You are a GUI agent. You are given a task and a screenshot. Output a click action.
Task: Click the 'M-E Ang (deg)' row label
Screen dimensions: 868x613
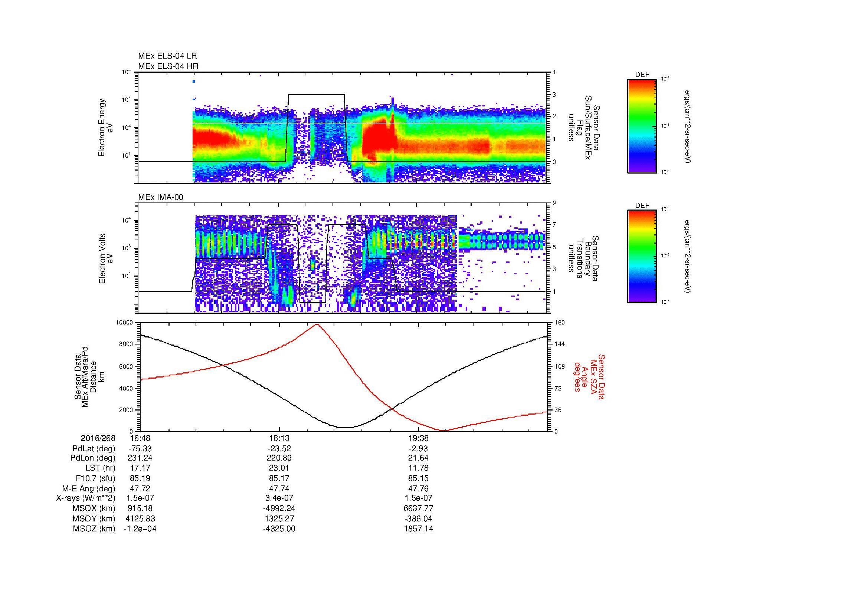[x=89, y=488]
